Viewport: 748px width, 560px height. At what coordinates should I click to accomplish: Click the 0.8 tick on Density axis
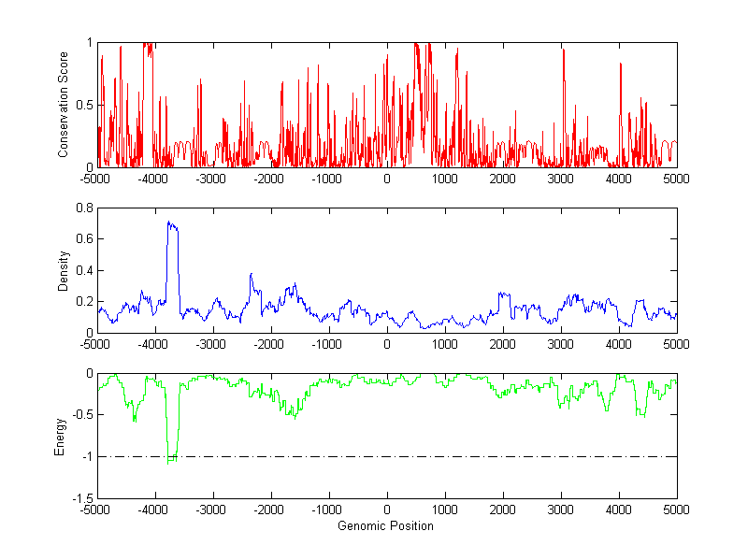tap(83, 208)
